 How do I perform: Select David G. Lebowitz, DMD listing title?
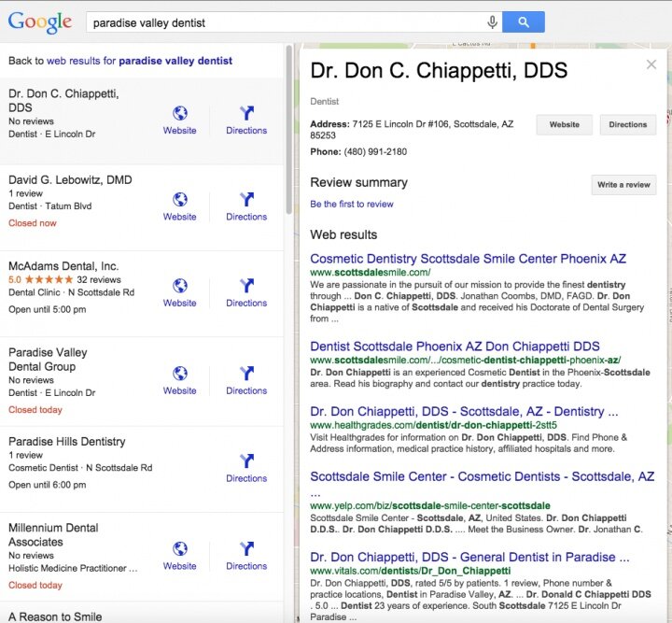[x=70, y=179]
